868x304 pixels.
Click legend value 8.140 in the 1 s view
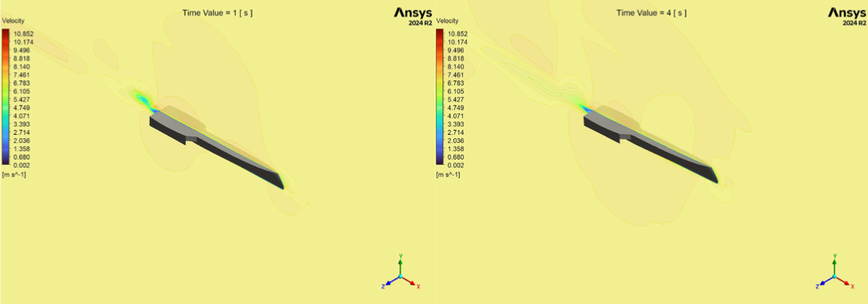22,67
